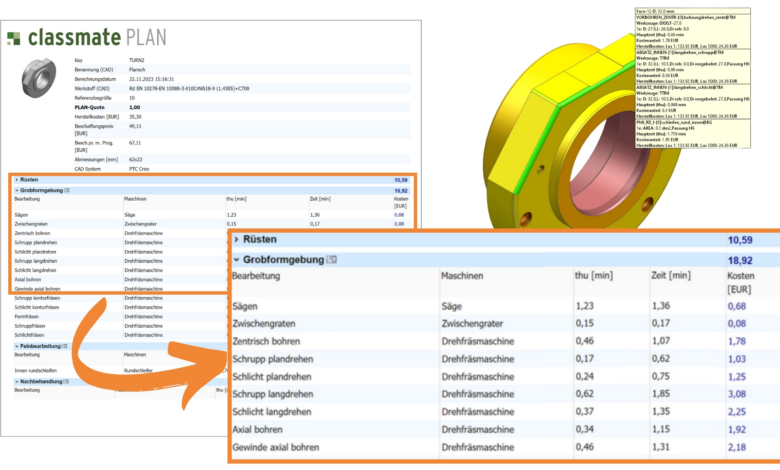Click the Abmessungen value 62x22
780x470 pixels.
135,160
